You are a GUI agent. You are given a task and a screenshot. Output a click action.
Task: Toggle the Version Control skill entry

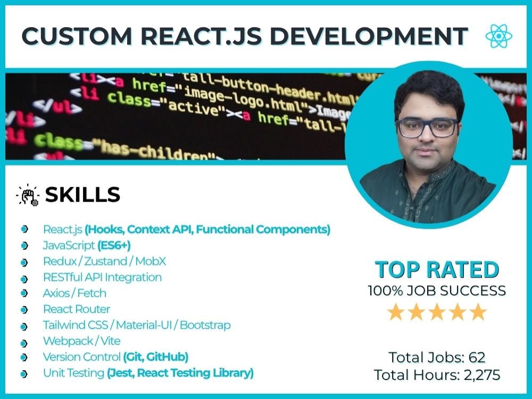coord(114,357)
